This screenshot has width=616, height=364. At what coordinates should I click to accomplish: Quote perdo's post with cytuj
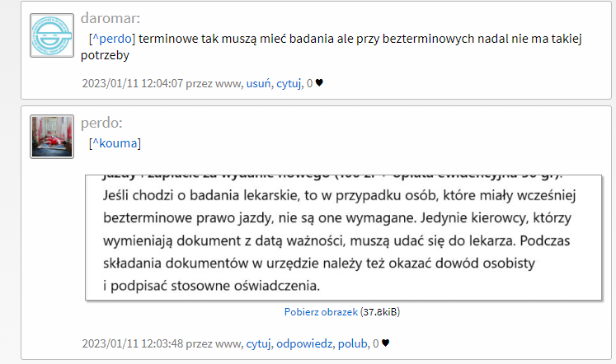pyautogui.click(x=258, y=343)
